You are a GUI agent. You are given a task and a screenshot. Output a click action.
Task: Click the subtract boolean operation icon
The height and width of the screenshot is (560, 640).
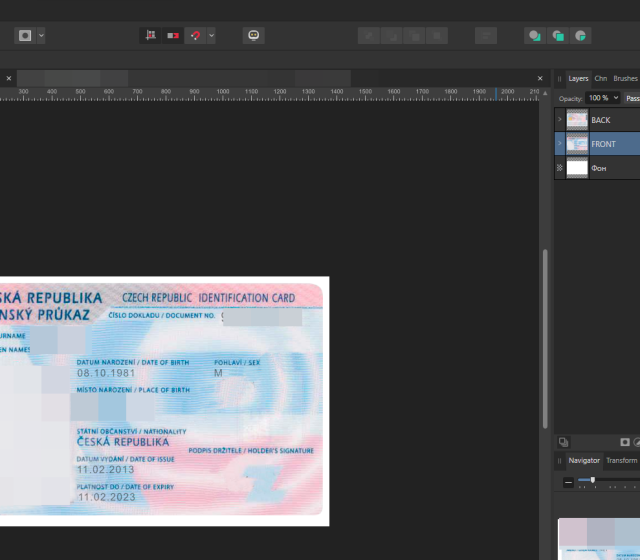(557, 35)
